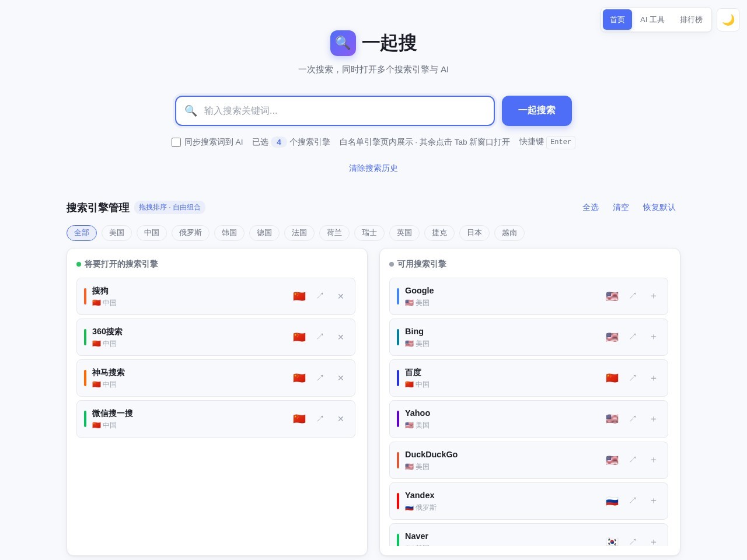Filter engines by 日本
Image resolution: width=747 pixels, height=560 pixels.
474,233
